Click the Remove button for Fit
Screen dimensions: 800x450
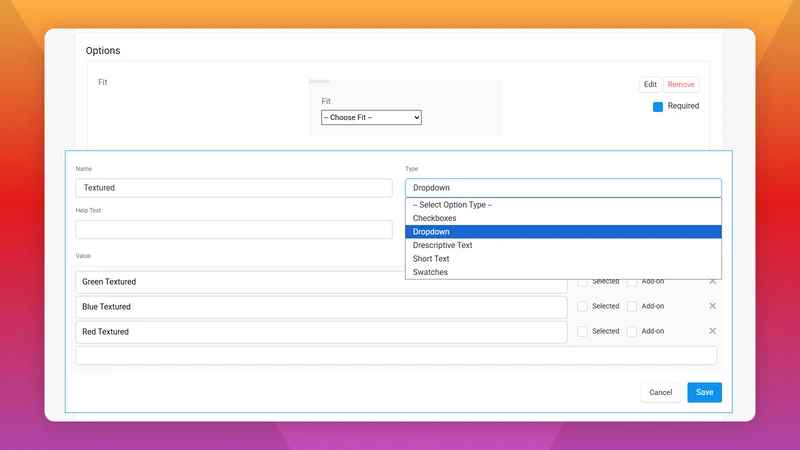(x=681, y=85)
